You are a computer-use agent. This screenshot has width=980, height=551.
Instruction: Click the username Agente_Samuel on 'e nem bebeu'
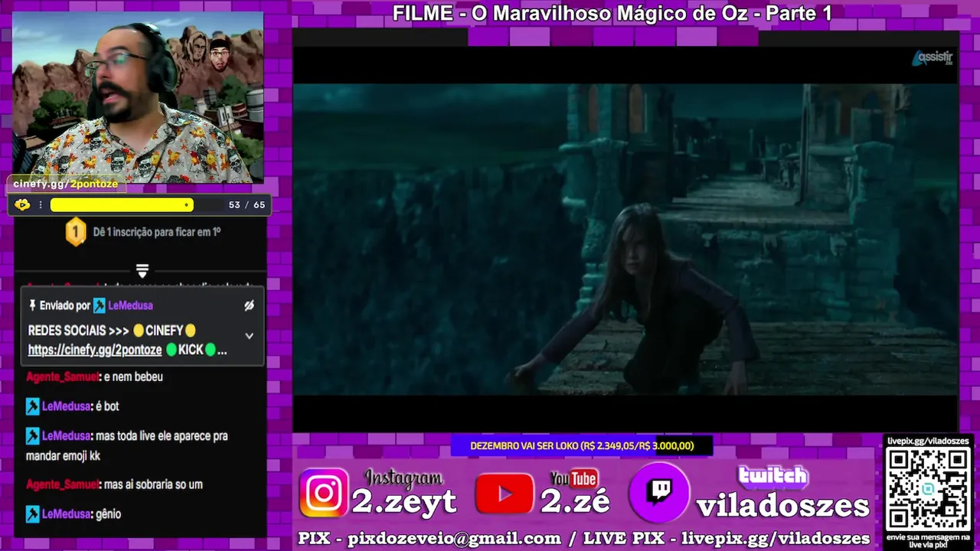pyautogui.click(x=62, y=377)
